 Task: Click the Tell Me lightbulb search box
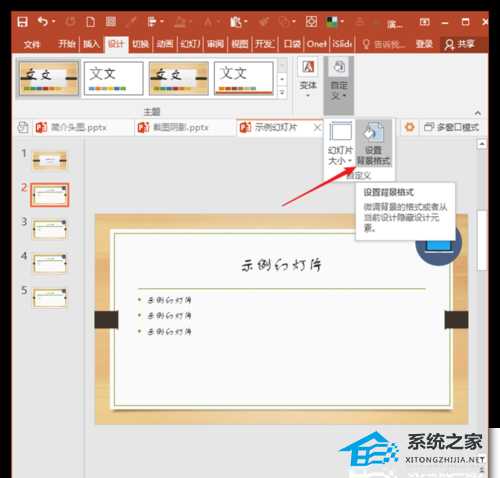tap(384, 44)
